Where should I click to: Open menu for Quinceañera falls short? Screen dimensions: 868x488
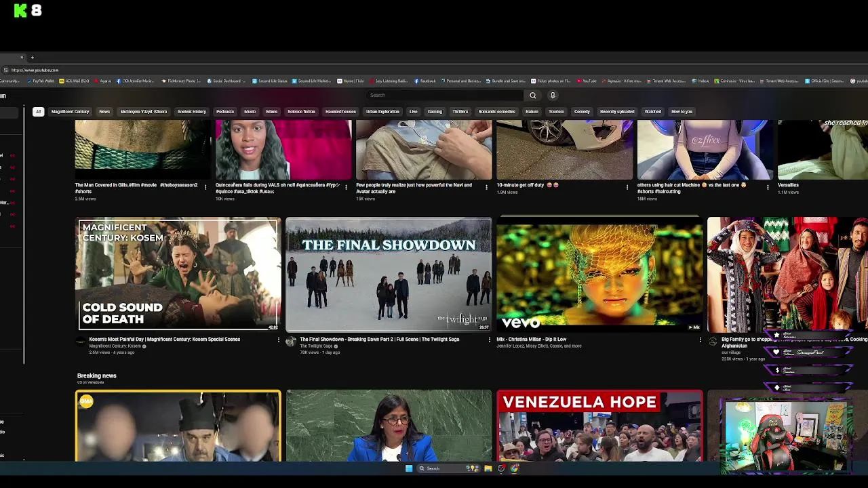pos(346,186)
